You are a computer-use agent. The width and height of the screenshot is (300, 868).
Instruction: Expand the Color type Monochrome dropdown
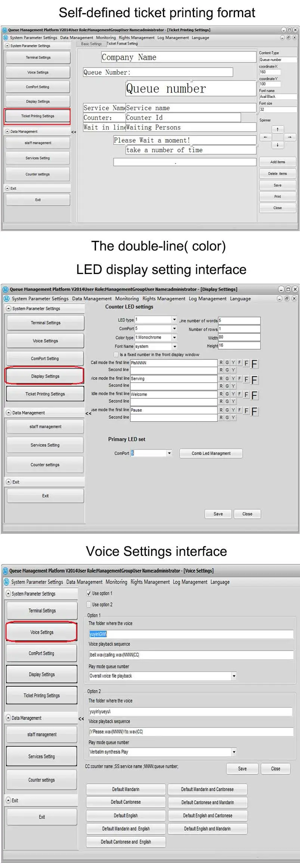pos(174,337)
